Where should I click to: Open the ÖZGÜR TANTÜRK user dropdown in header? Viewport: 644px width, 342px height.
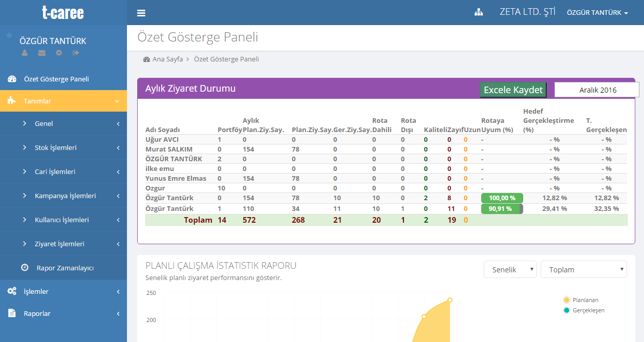pyautogui.click(x=597, y=13)
